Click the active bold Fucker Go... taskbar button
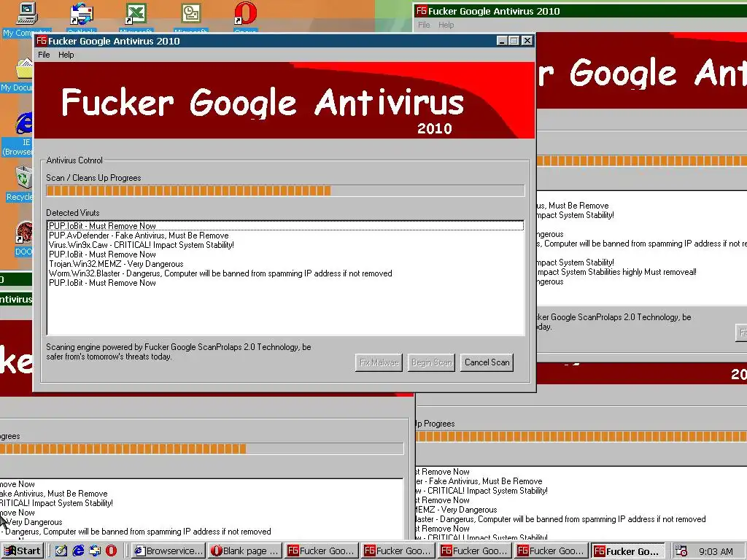Screen dimensions: 747x560 coord(627,551)
